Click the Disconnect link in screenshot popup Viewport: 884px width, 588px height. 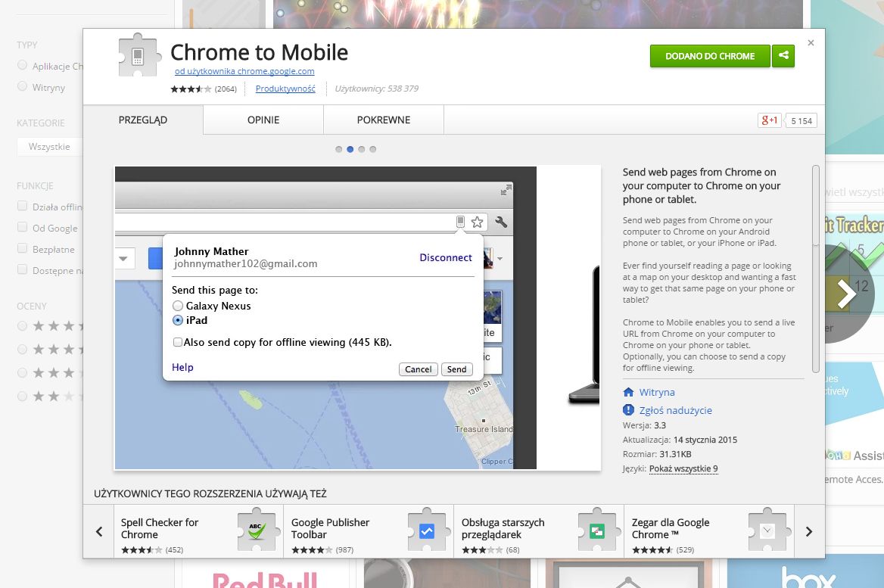445,257
